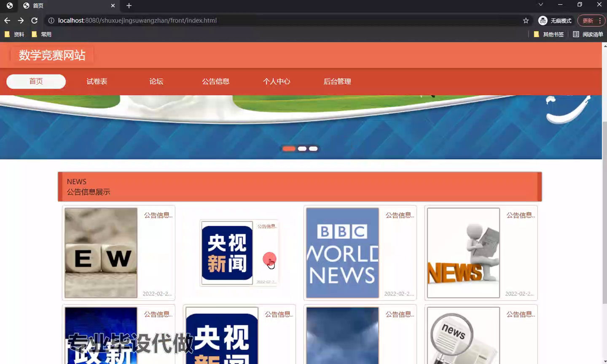Reload the page with the refresh icon
The image size is (607, 364).
(x=35, y=20)
